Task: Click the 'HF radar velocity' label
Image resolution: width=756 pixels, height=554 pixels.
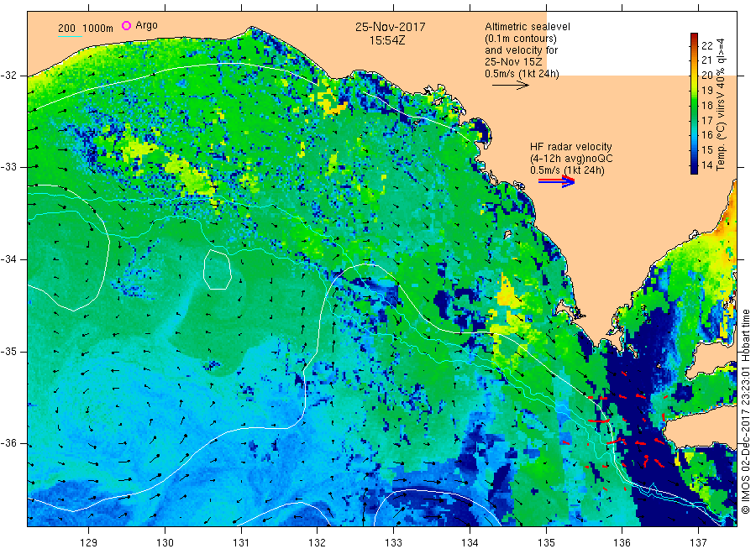Action: pyautogui.click(x=571, y=146)
